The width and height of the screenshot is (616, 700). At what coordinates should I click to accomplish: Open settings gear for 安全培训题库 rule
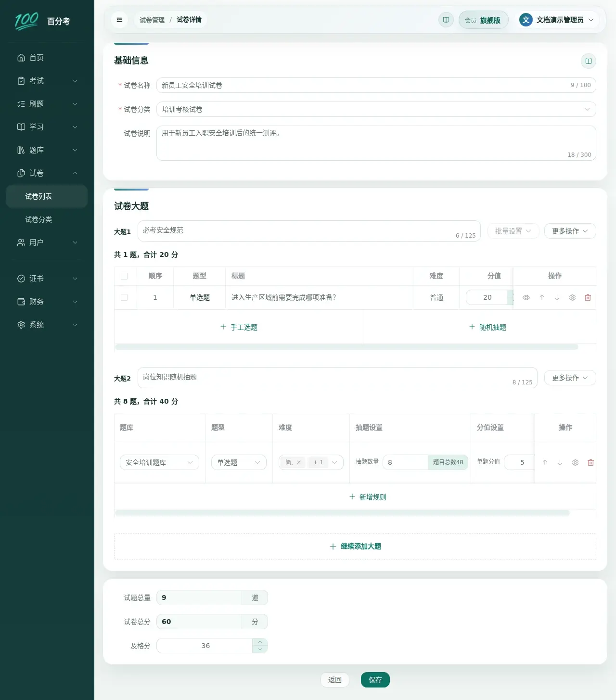pos(575,462)
